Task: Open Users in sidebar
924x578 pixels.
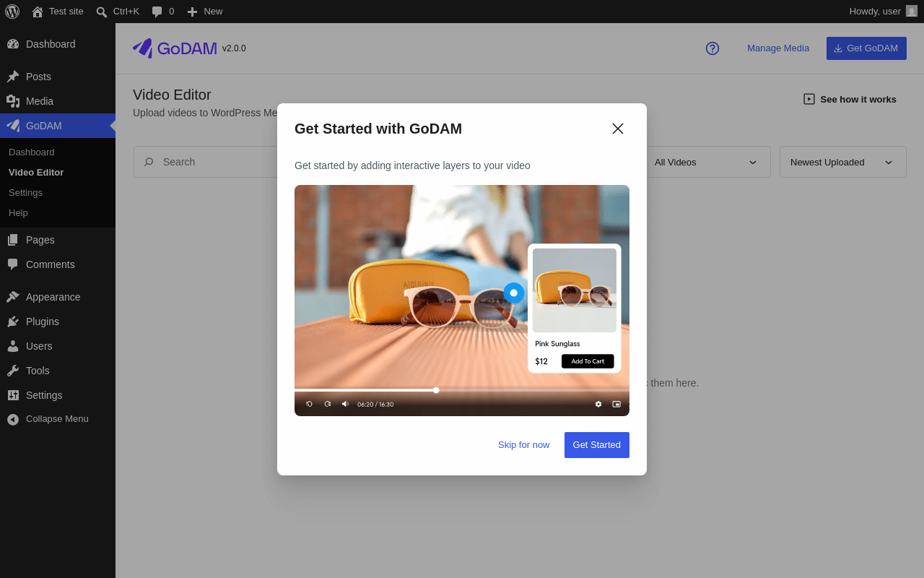Action: click(58, 346)
